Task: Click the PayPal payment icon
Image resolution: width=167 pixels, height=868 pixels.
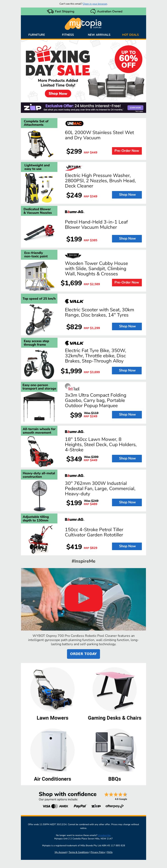Action: [x=80, y=806]
